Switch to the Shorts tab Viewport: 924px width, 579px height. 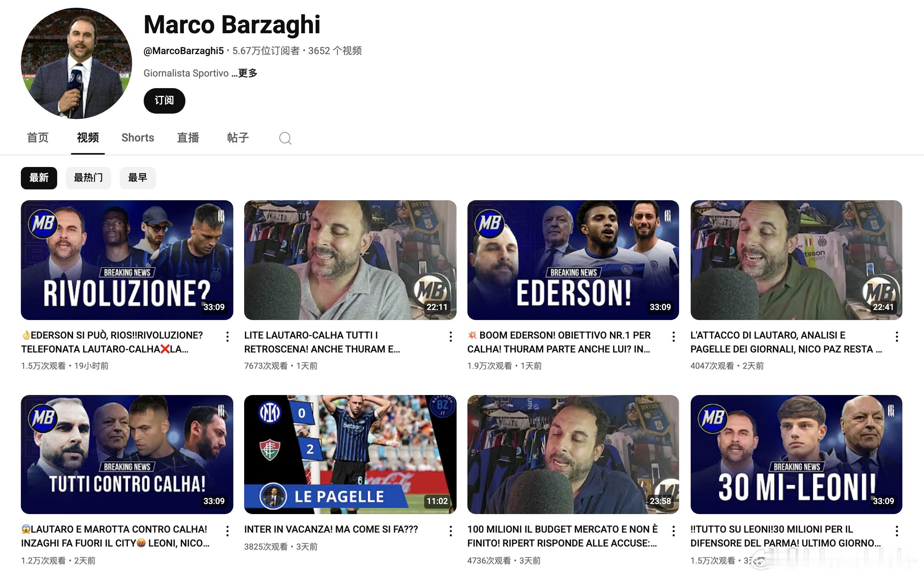(x=138, y=138)
